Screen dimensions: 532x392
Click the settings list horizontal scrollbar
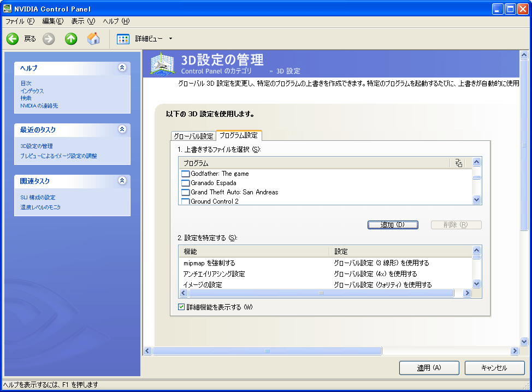pos(321,293)
